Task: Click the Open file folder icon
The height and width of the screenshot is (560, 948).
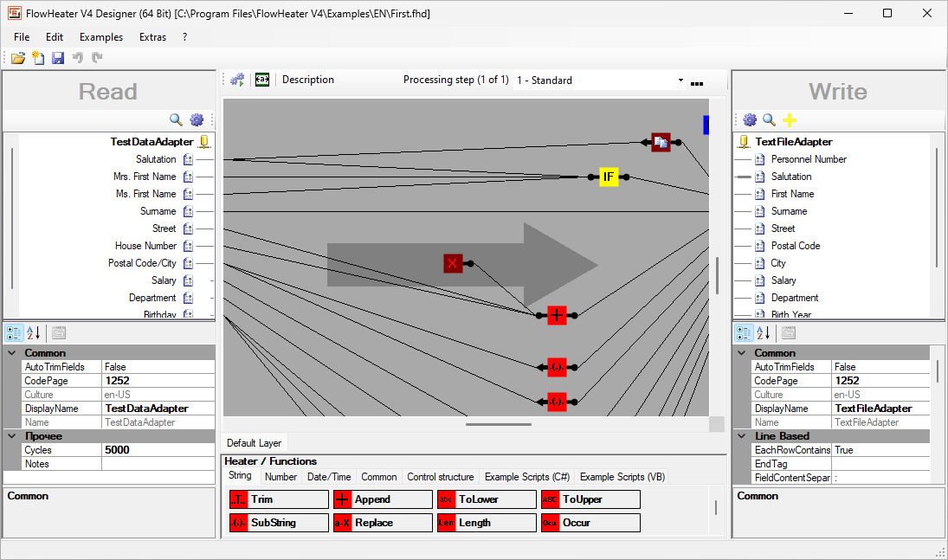Action: pyautogui.click(x=18, y=58)
